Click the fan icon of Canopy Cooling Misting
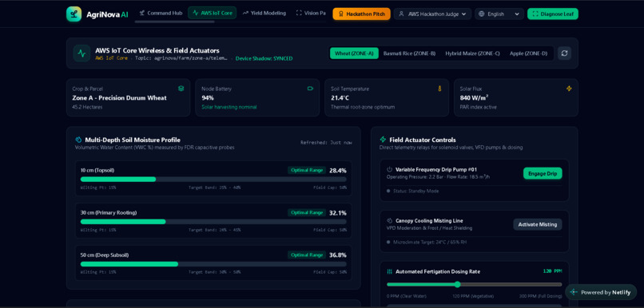The width and height of the screenshot is (644, 308). (x=390, y=221)
